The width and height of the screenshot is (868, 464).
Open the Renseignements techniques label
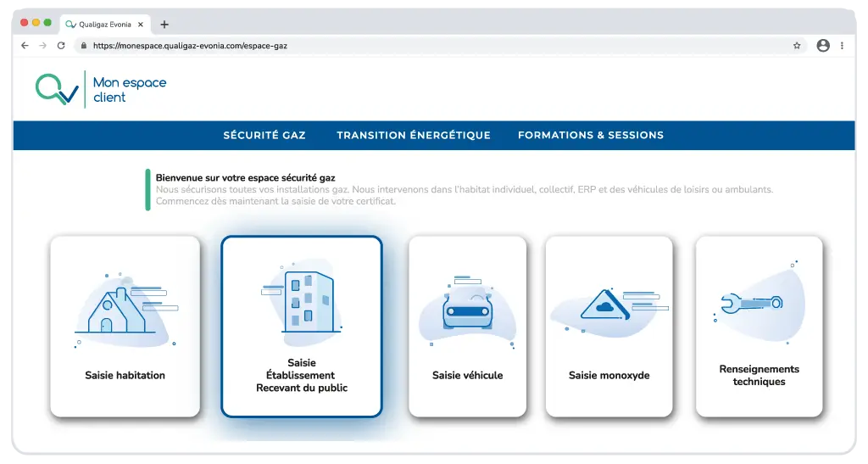[759, 376]
